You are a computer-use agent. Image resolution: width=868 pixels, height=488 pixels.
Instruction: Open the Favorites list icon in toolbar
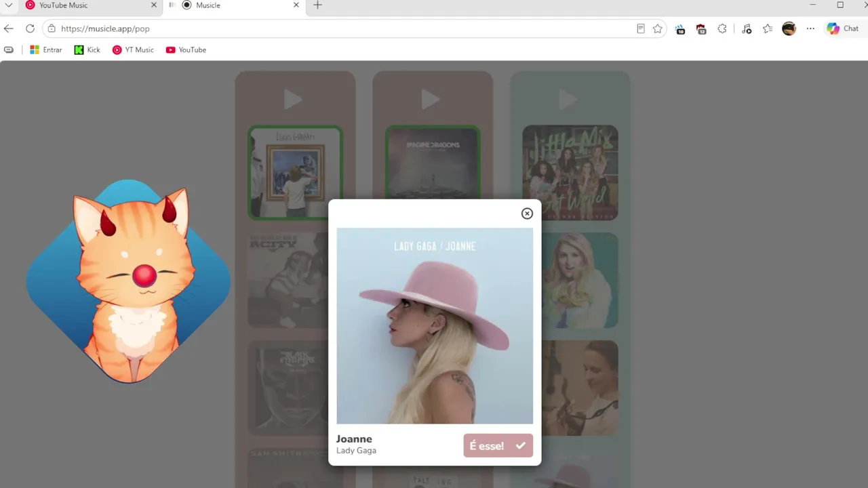click(x=768, y=28)
